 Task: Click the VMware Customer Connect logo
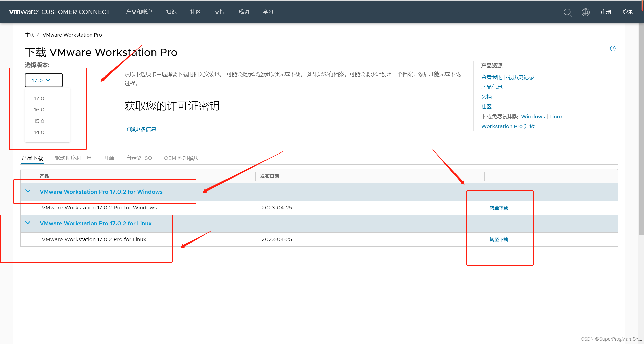[x=59, y=12]
